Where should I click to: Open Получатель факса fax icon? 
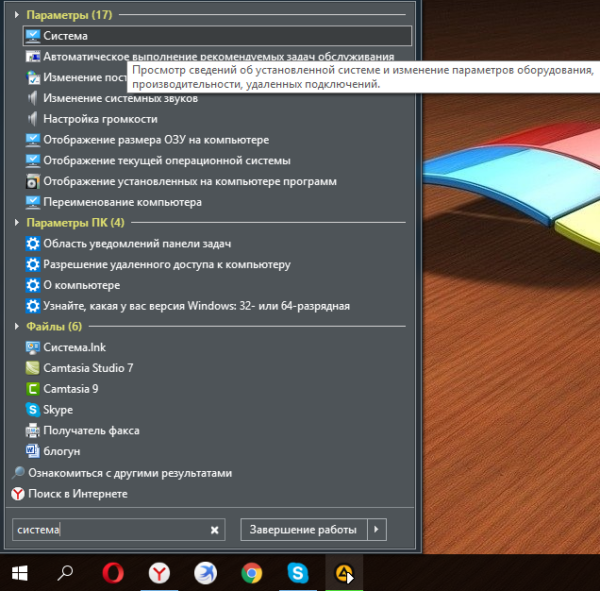(33, 431)
